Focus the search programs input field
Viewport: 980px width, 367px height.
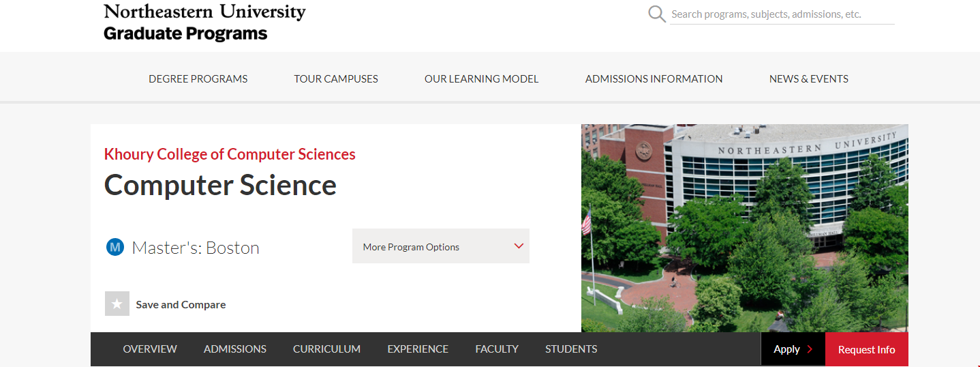[782, 14]
